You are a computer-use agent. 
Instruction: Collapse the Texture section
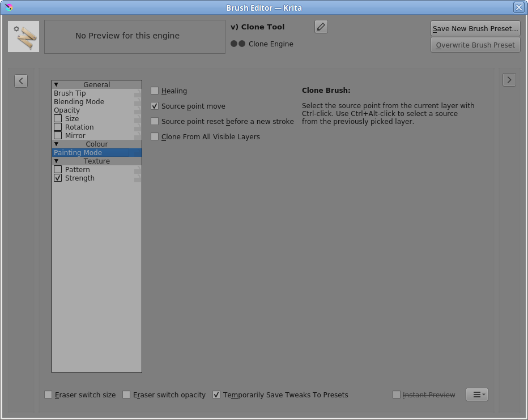[x=56, y=161]
